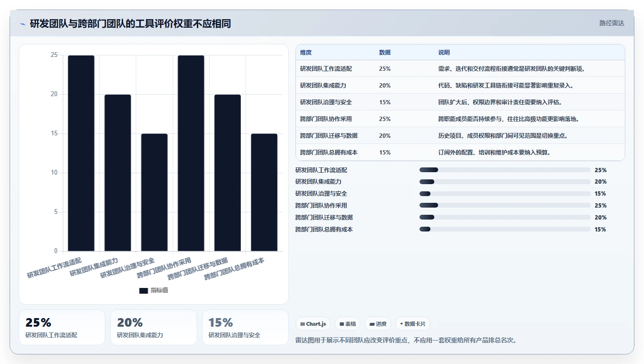Click the 进度 tag chip
This screenshot has height=364, width=644.
378,324
